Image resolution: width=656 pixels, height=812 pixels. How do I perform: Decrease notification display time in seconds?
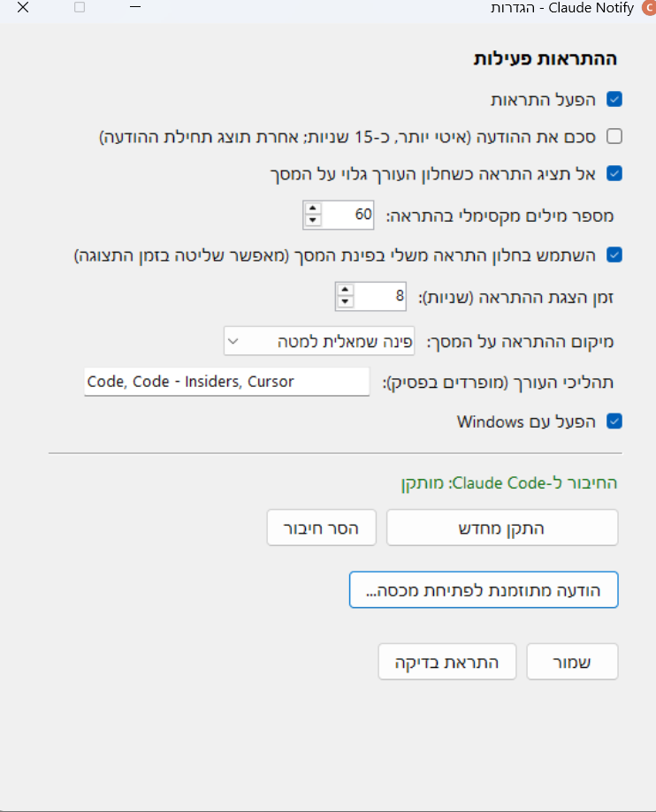pyautogui.click(x=345, y=302)
